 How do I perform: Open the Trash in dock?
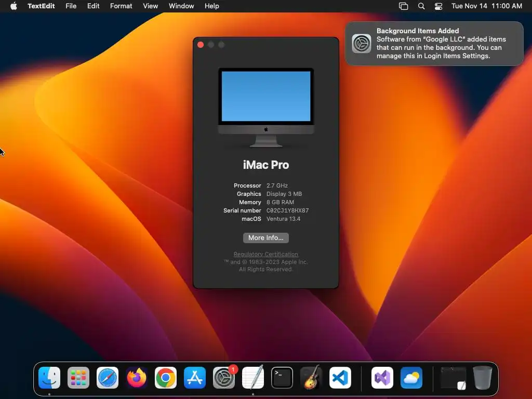tap(483, 377)
